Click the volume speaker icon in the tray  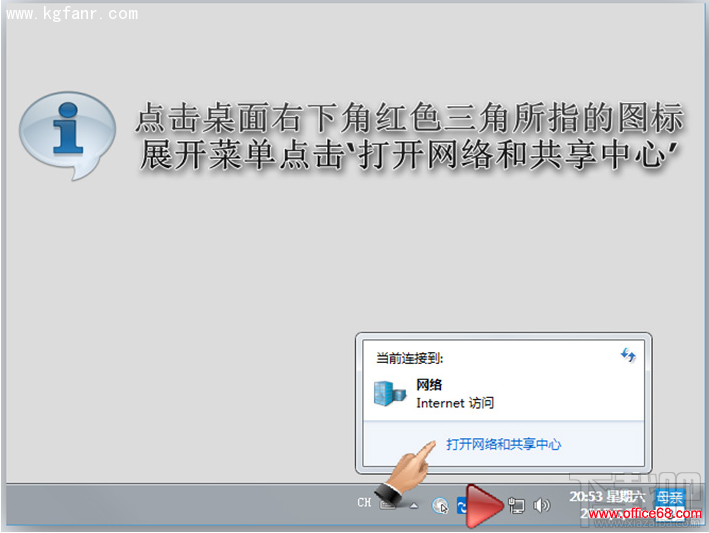tap(541, 505)
